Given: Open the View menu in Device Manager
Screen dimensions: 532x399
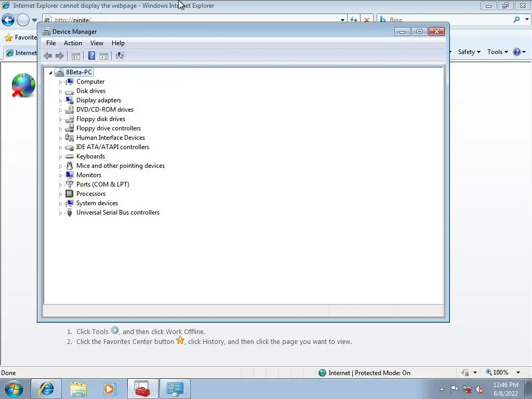Looking at the screenshot, I should click(x=97, y=43).
